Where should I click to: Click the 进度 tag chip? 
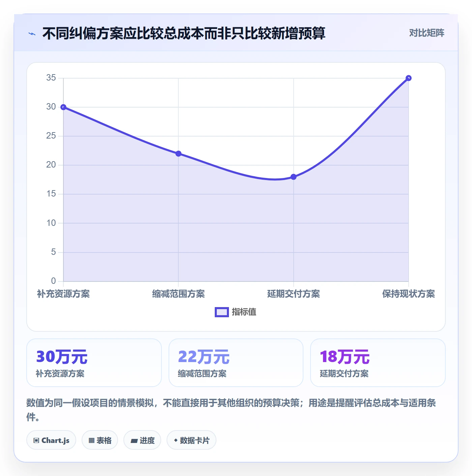[142, 440]
